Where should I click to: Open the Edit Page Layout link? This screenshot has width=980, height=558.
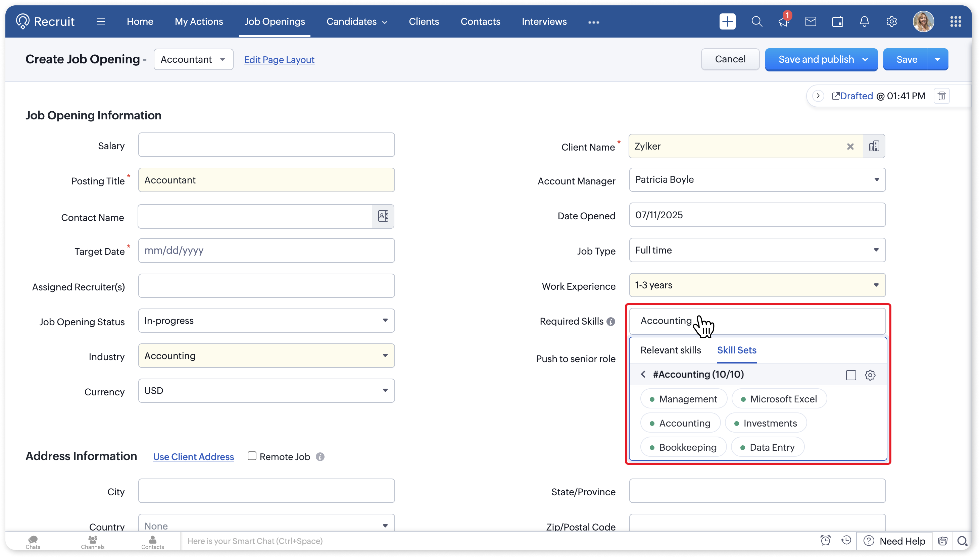click(x=279, y=60)
